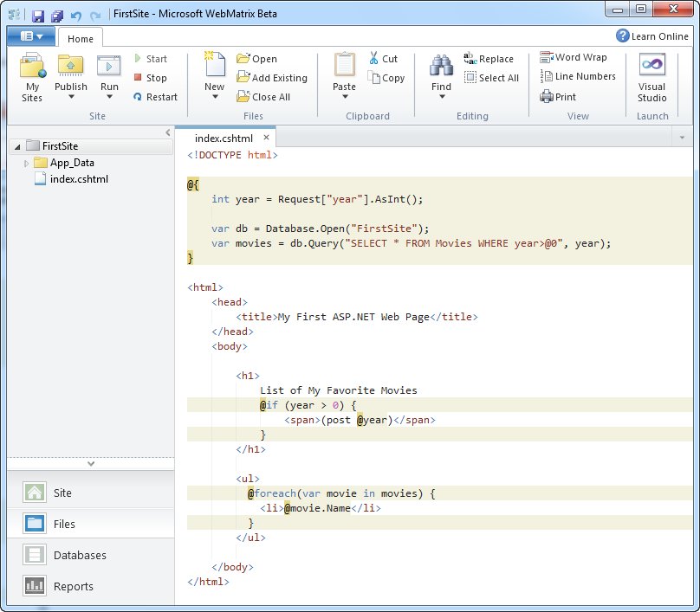This screenshot has height=612, width=700.
Task: Copy the selected text
Action: (x=386, y=78)
